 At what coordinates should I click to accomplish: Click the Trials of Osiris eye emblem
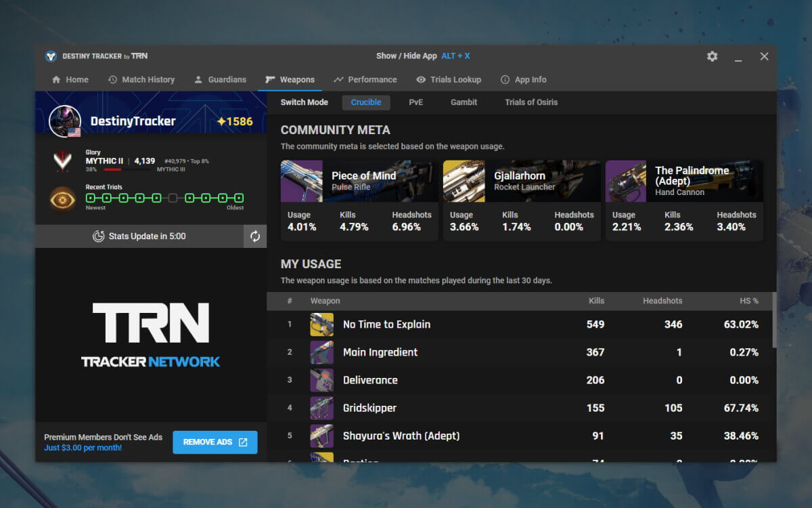click(x=62, y=198)
